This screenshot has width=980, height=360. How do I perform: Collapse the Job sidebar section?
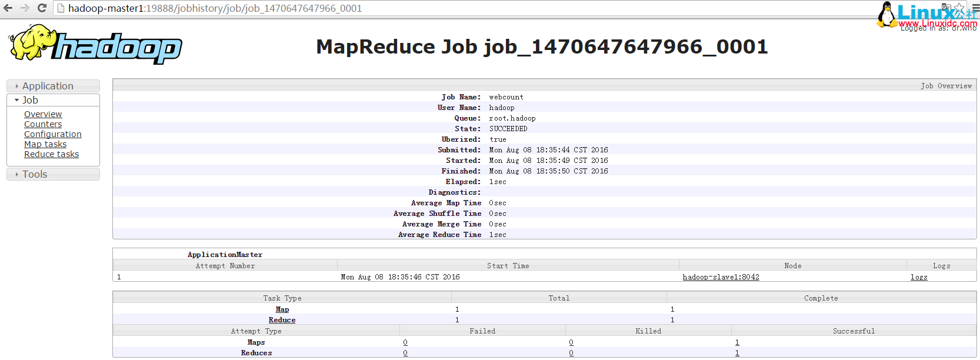pyautogui.click(x=53, y=100)
